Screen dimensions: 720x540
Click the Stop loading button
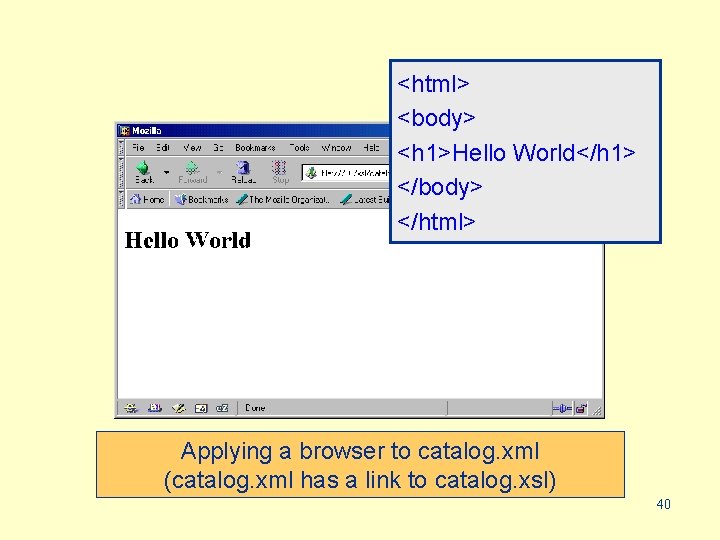[280, 172]
